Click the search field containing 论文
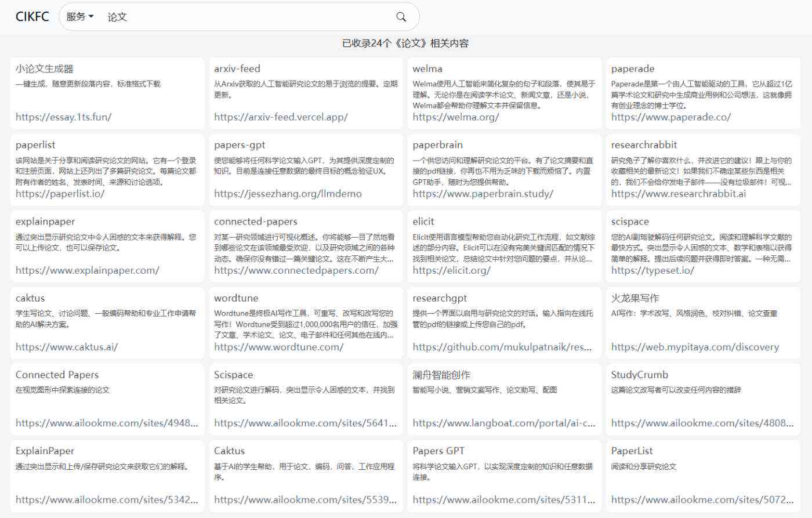Viewport: 812px width, 518px height. (246, 17)
